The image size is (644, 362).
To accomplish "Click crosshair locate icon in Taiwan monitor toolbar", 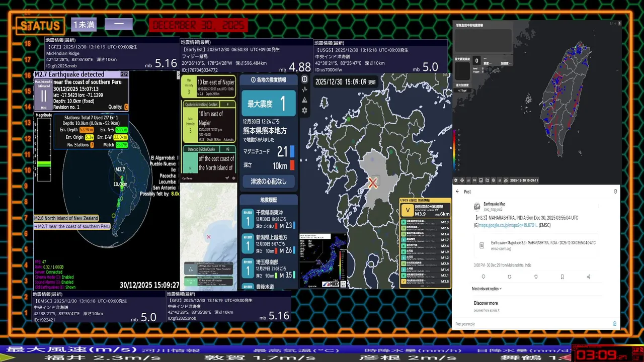I will (462, 180).
